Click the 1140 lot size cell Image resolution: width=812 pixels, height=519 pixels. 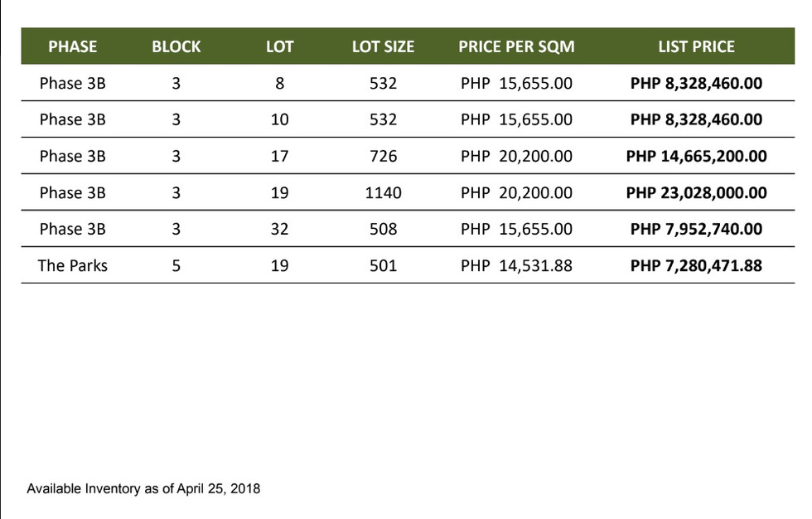point(383,192)
